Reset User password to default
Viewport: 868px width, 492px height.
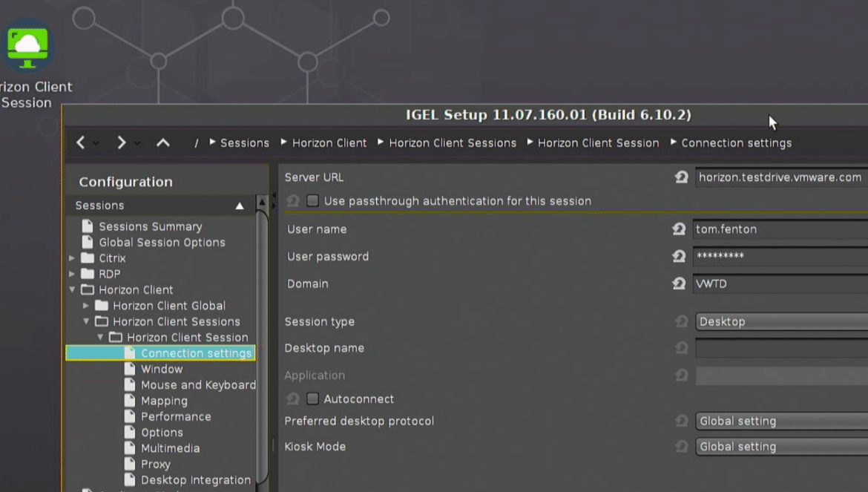679,256
